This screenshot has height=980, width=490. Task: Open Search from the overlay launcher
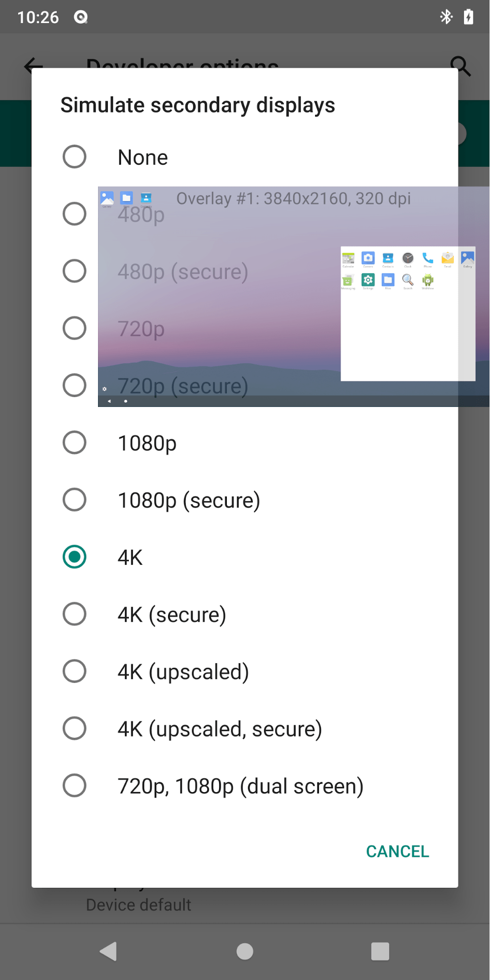[x=407, y=279]
